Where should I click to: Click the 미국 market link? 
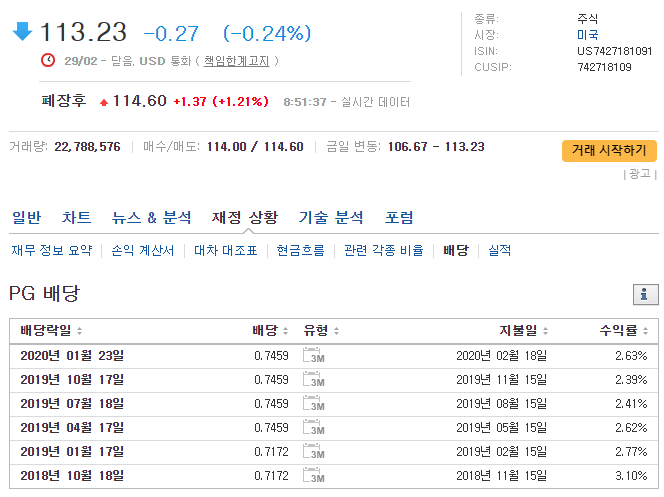[588, 35]
